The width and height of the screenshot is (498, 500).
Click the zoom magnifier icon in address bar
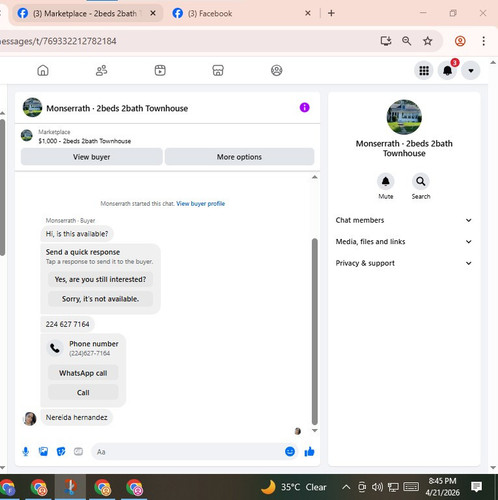click(406, 41)
